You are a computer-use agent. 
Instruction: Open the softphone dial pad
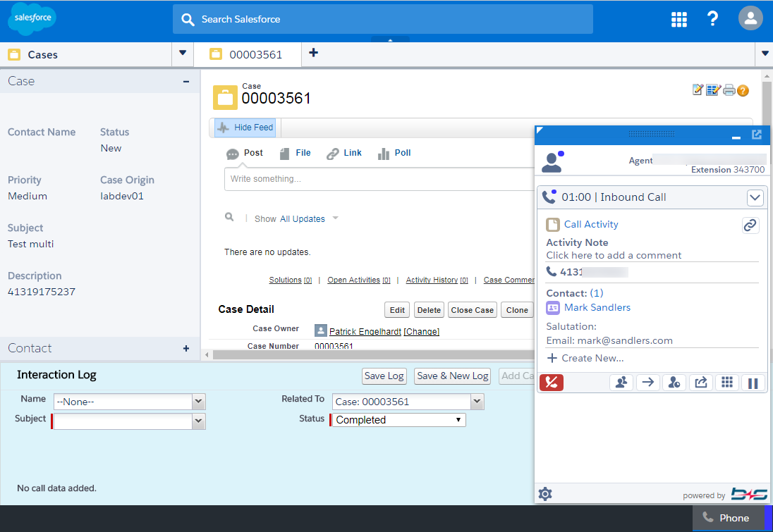(x=726, y=383)
